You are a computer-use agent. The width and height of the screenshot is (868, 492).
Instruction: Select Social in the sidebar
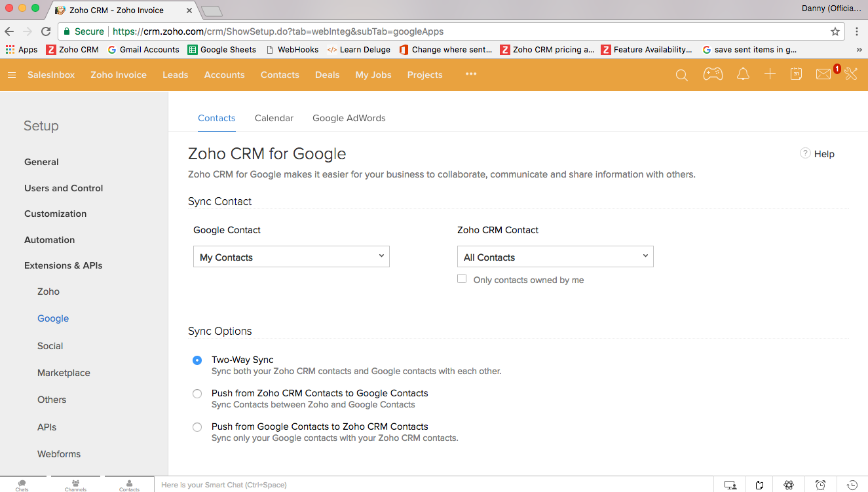tap(50, 346)
